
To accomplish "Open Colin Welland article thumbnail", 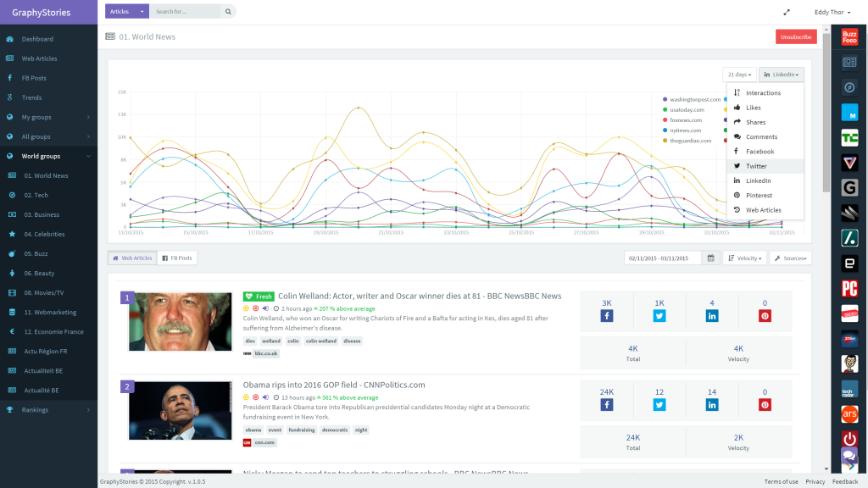I will click(180, 321).
